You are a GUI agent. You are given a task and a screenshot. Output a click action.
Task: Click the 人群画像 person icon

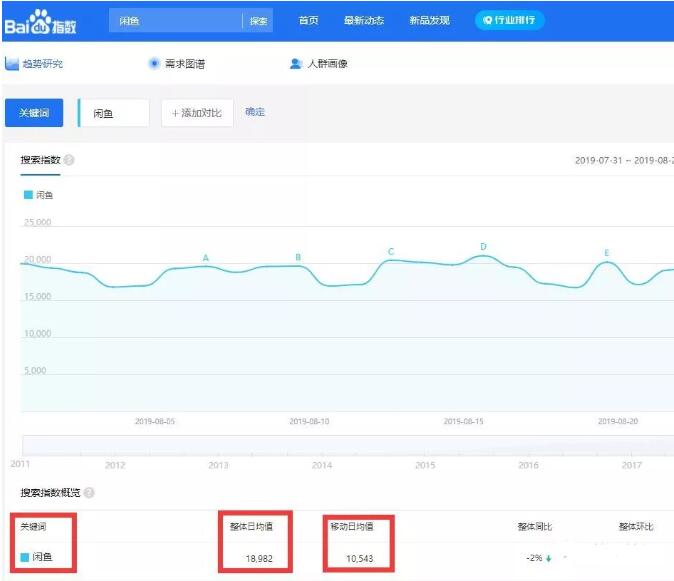[x=296, y=64]
